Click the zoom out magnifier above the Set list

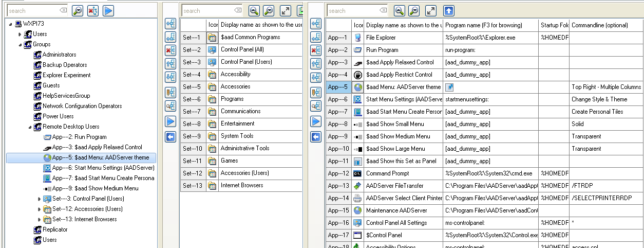[269, 10]
